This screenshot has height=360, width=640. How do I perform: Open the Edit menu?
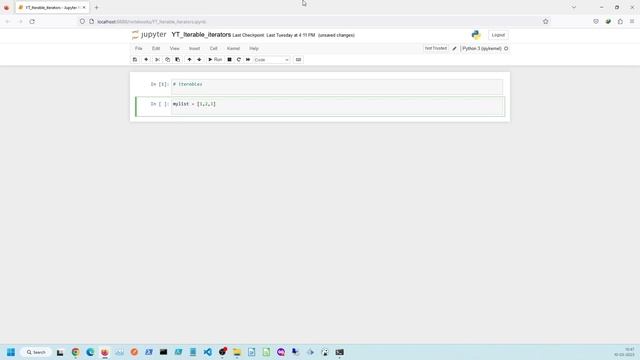point(156,49)
